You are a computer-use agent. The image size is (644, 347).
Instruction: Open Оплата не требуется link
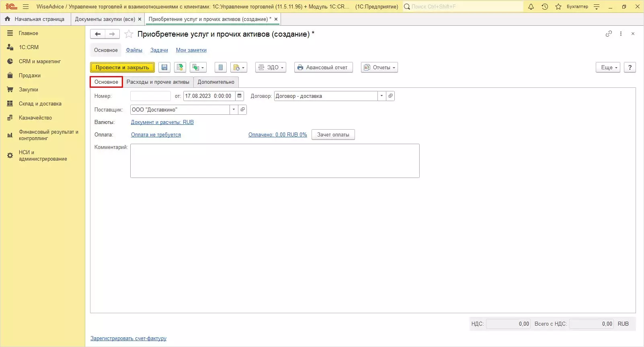(x=156, y=134)
